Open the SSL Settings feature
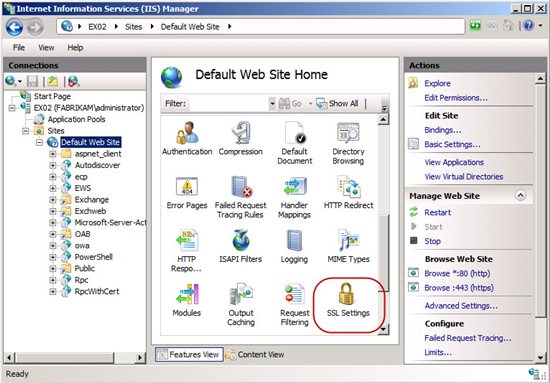550x383 pixels. pyautogui.click(x=348, y=299)
